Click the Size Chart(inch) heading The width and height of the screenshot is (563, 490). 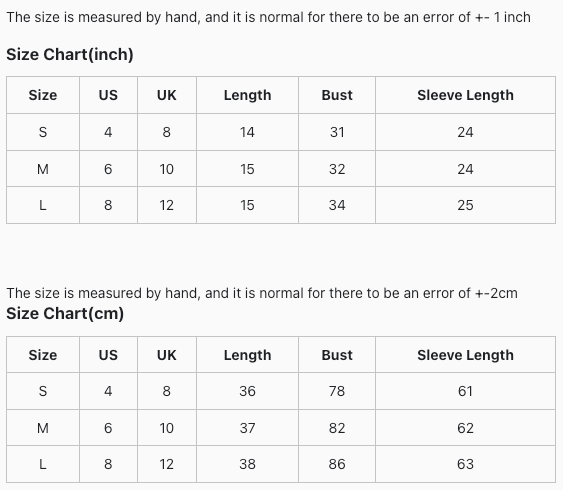tap(70, 55)
